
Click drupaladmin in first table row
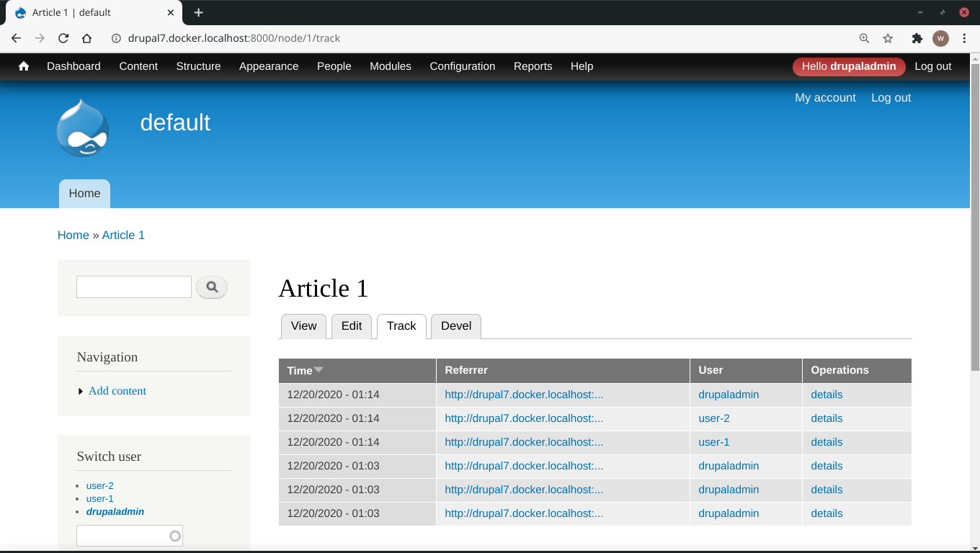(729, 395)
